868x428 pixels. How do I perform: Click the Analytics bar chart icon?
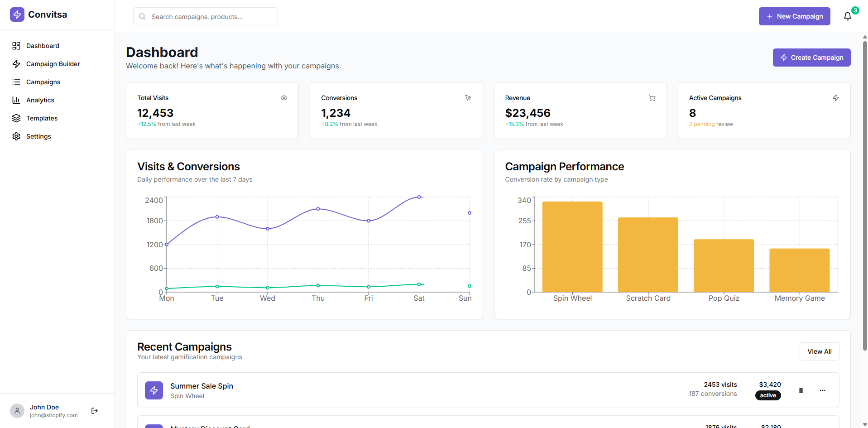pos(16,100)
